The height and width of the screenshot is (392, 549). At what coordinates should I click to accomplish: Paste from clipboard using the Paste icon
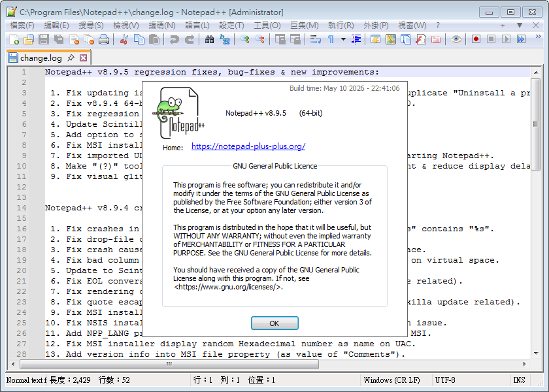(154, 39)
